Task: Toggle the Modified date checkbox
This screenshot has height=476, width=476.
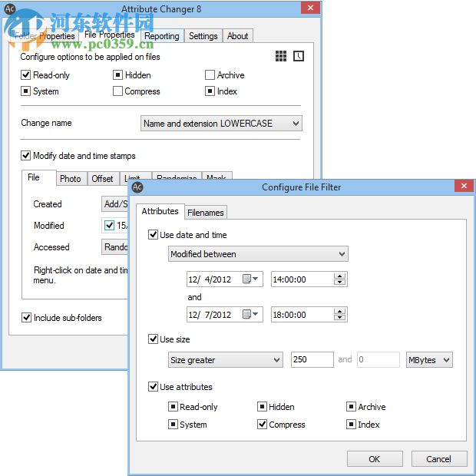Action: (x=109, y=225)
